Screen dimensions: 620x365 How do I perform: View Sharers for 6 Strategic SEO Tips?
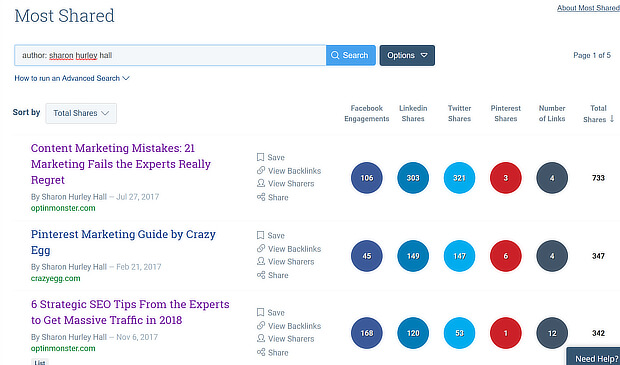[x=285, y=339]
